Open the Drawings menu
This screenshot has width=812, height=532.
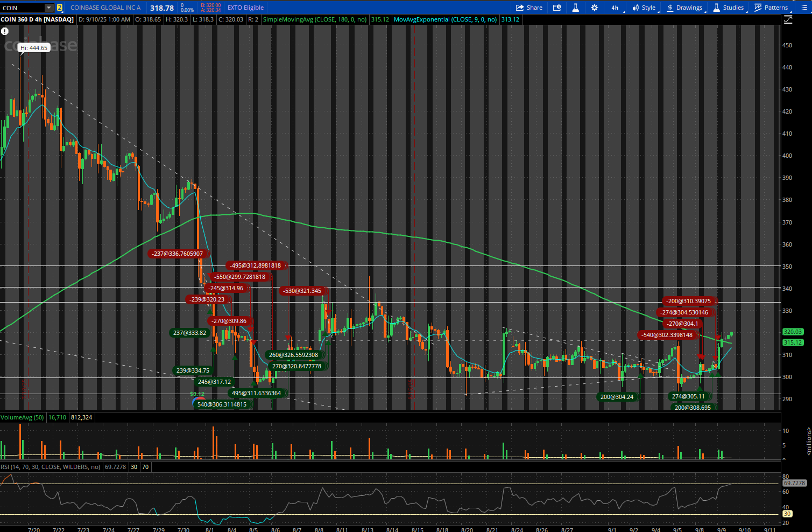point(684,8)
